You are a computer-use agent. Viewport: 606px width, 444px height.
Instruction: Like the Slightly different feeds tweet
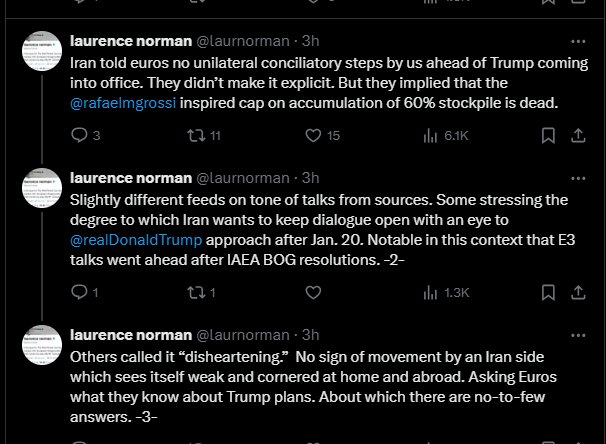pos(313,292)
